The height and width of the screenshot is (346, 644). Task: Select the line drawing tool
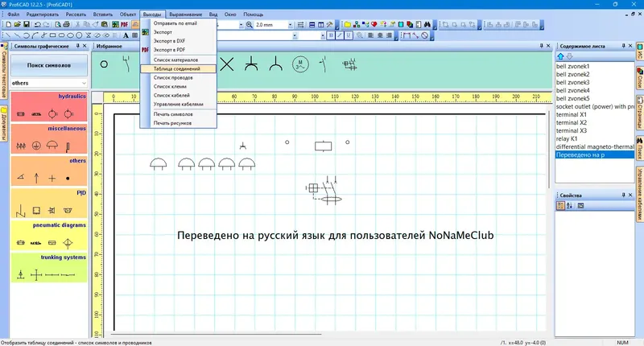coord(8,35)
